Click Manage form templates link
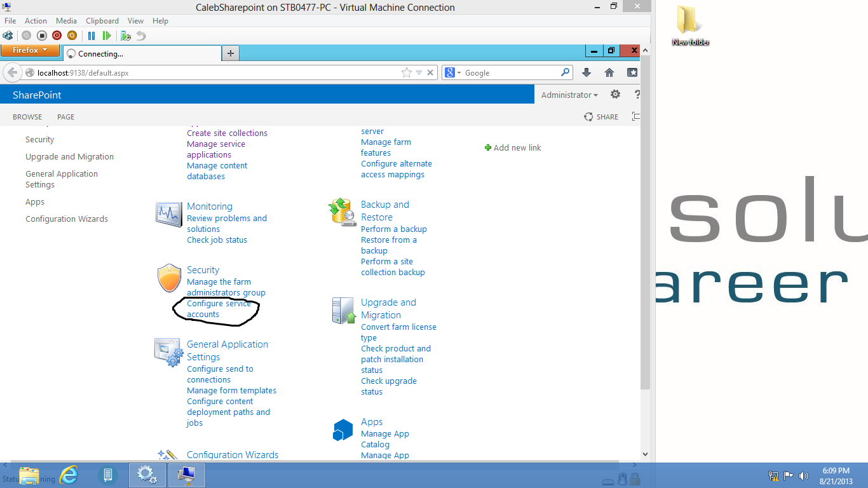868x488 pixels. tap(231, 391)
